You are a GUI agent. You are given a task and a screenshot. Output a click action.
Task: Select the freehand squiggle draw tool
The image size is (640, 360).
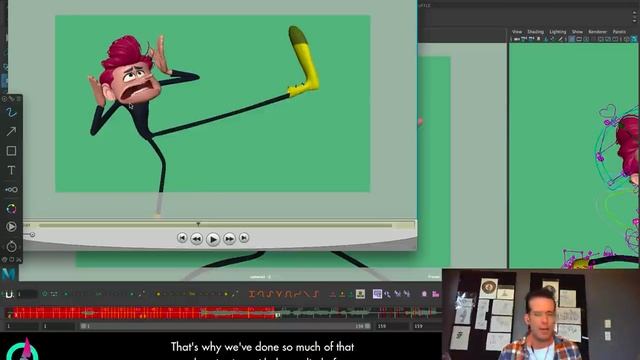[x=11, y=112]
